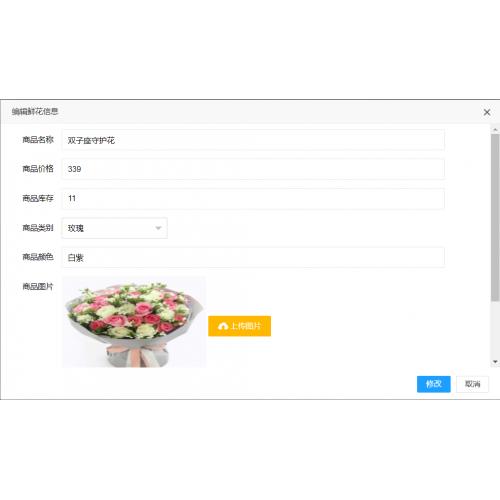The height and width of the screenshot is (500, 500).
Task: Click the dialog title 编辑鲜花信息
Action: 35,111
